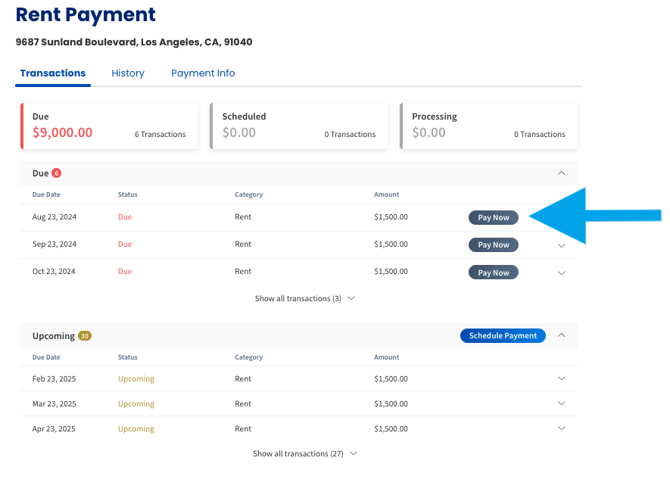Expand the Mar 23, 2025 transaction row
The height and width of the screenshot is (492, 670).
click(561, 403)
